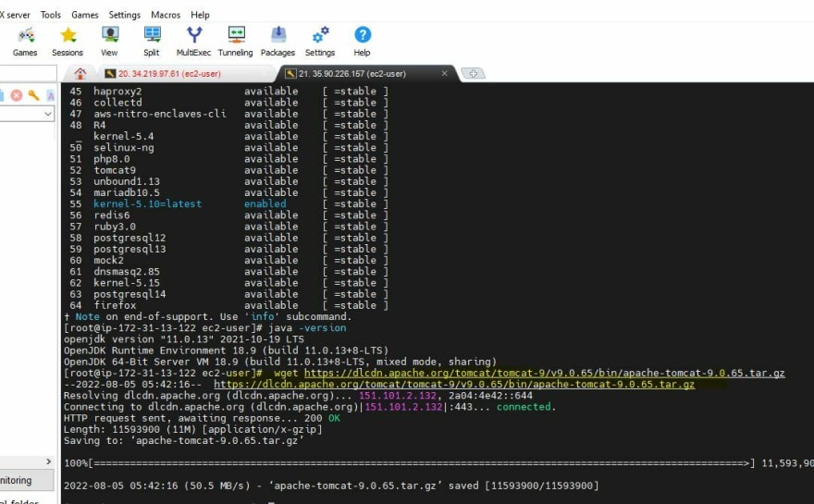Viewport: 814px width, 504px height.
Task: Click 'aws-nitro-enclaves-cli' entry
Action: (160, 114)
